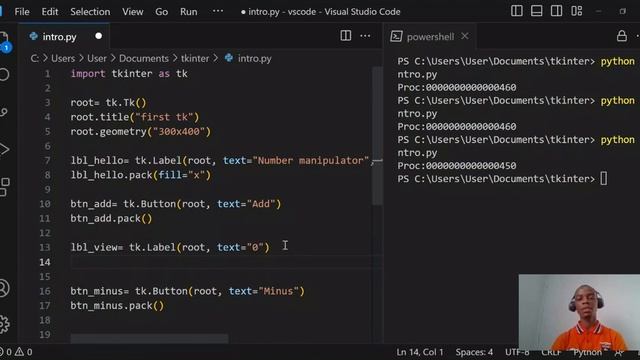Screen dimensions: 640x360
Task: Click terminal output Proc:000000000000450
Action: coord(457,166)
